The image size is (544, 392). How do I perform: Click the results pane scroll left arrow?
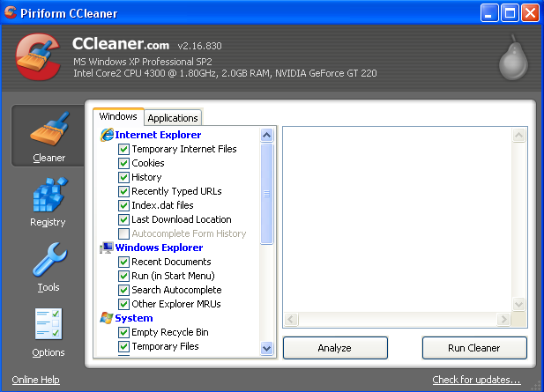coord(292,319)
